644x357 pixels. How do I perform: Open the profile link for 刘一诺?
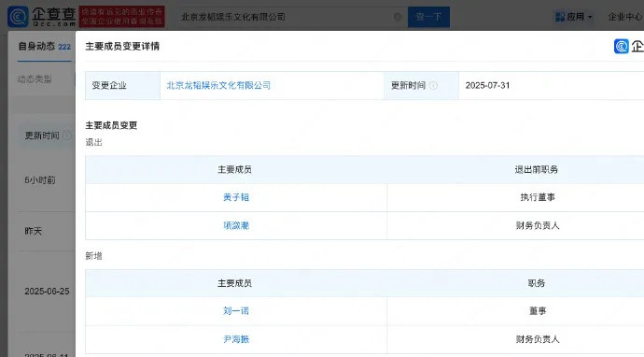(x=236, y=311)
